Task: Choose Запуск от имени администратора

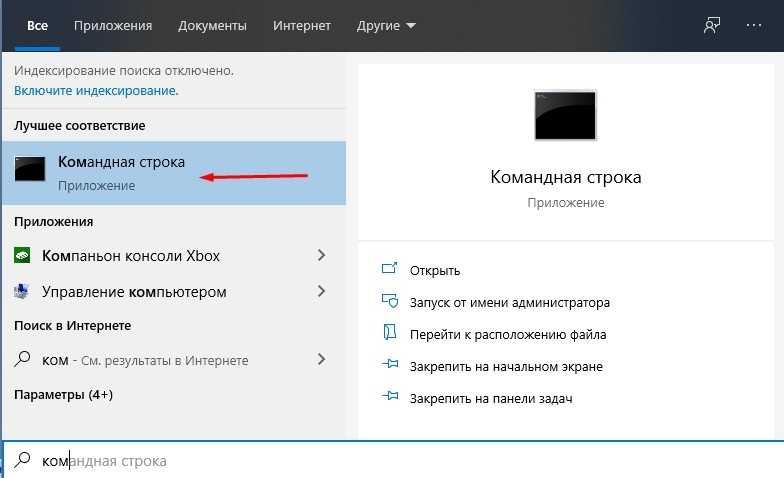Action: click(x=510, y=302)
